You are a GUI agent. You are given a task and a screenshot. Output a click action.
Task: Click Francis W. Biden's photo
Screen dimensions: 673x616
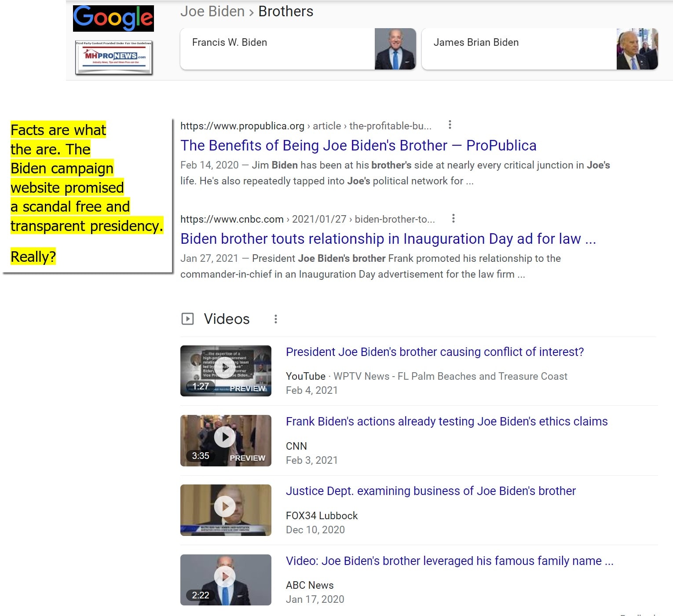point(395,49)
